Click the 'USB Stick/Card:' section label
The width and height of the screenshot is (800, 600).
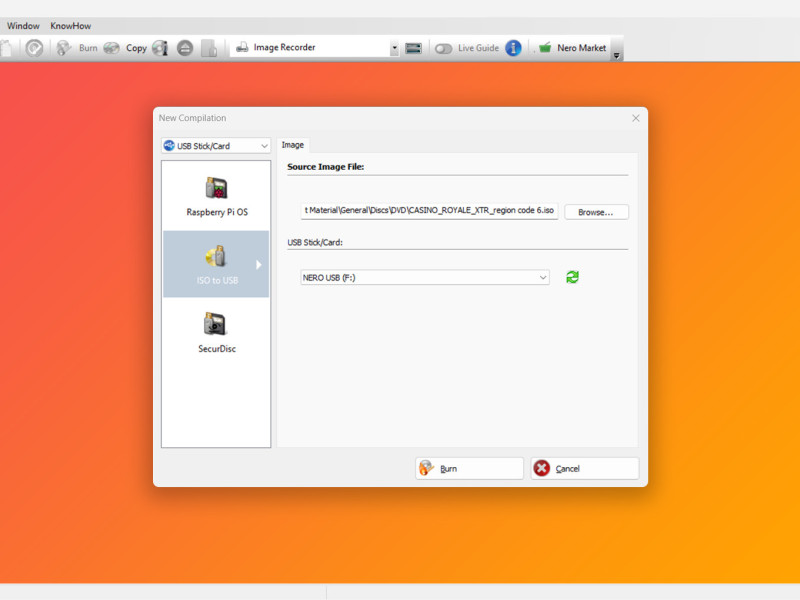(x=315, y=242)
